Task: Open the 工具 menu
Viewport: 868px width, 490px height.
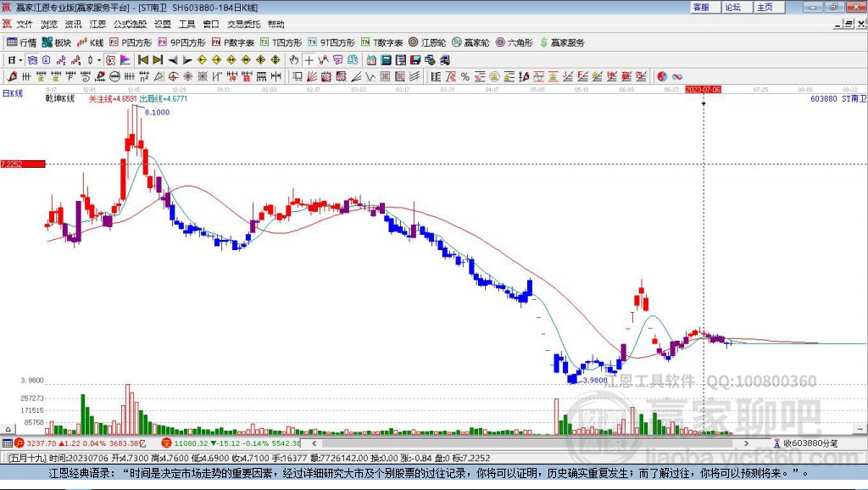Action: (187, 24)
